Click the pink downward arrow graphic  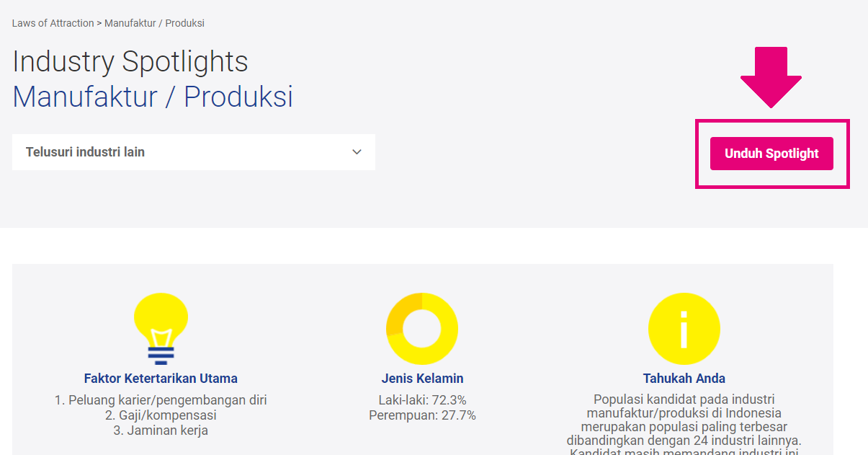click(771, 76)
